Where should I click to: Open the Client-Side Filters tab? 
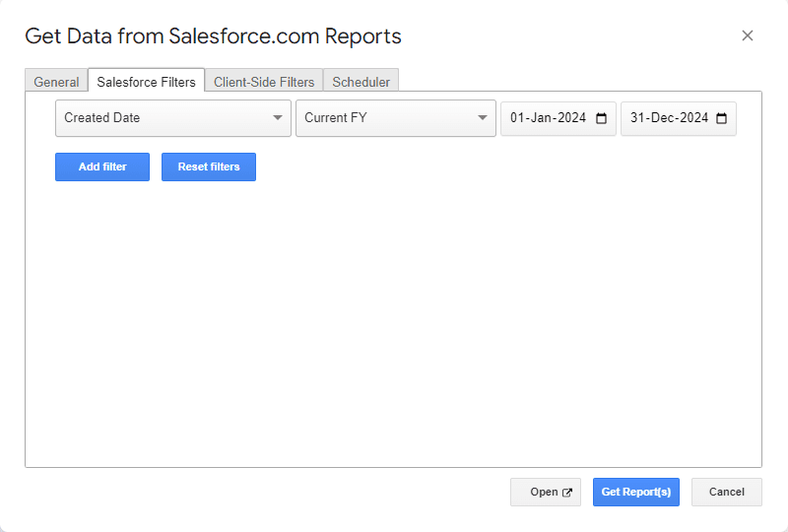(x=264, y=82)
